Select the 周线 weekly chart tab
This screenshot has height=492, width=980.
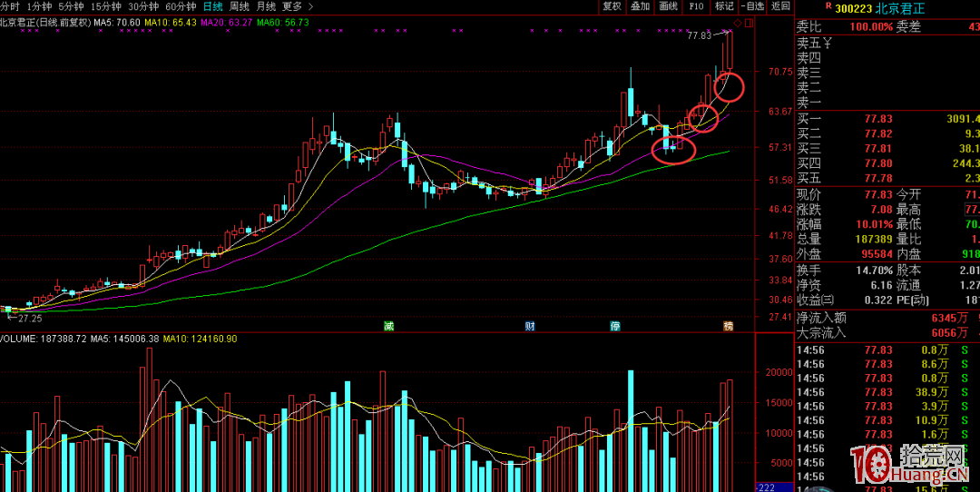point(240,7)
